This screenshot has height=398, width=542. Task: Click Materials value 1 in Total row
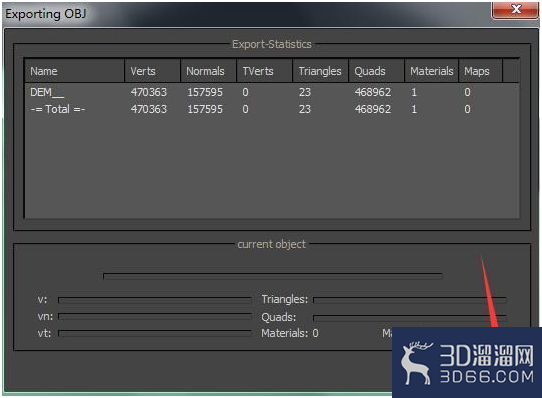click(x=414, y=109)
